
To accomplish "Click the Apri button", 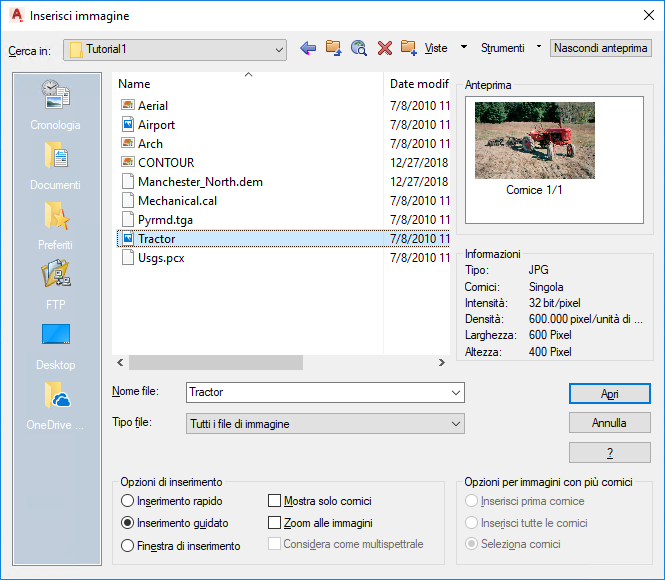I will click(x=609, y=394).
